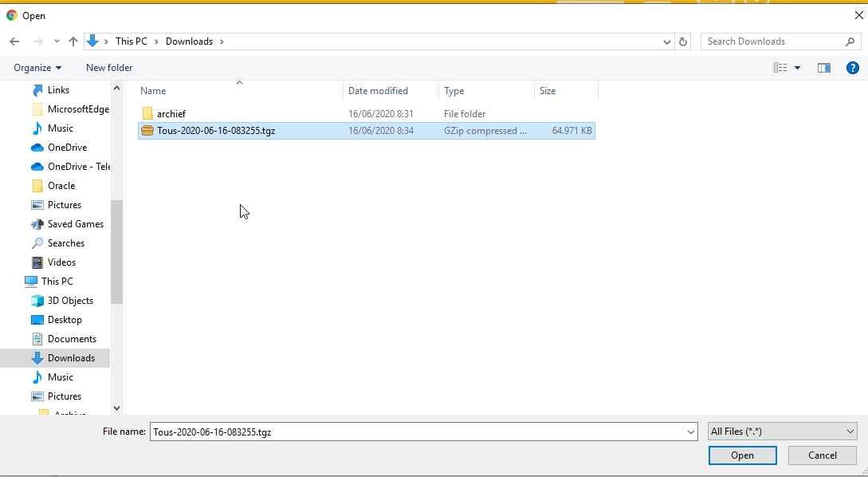Expand the address bar history dropdown
Image resolution: width=868 pixels, height=477 pixels.
click(667, 41)
